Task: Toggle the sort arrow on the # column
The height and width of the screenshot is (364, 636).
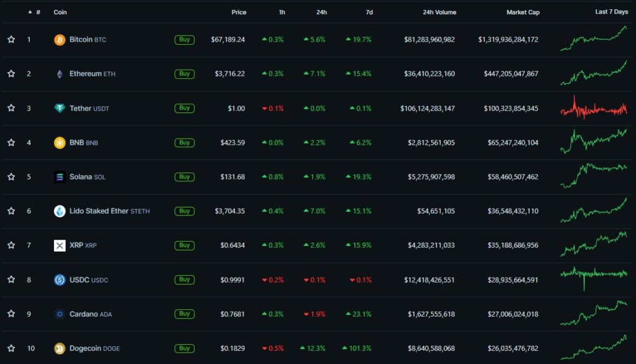Action: 29,11
